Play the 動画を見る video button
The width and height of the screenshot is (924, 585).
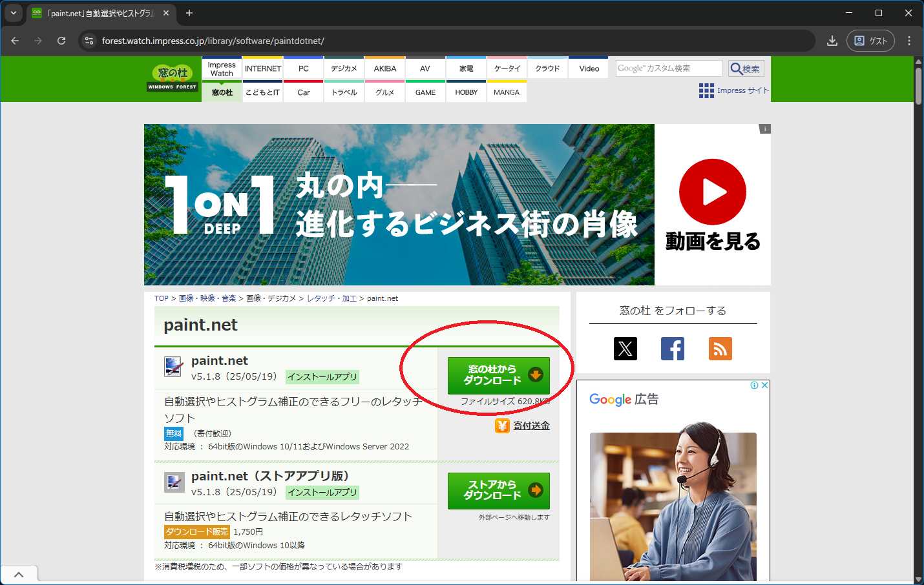[x=713, y=192]
